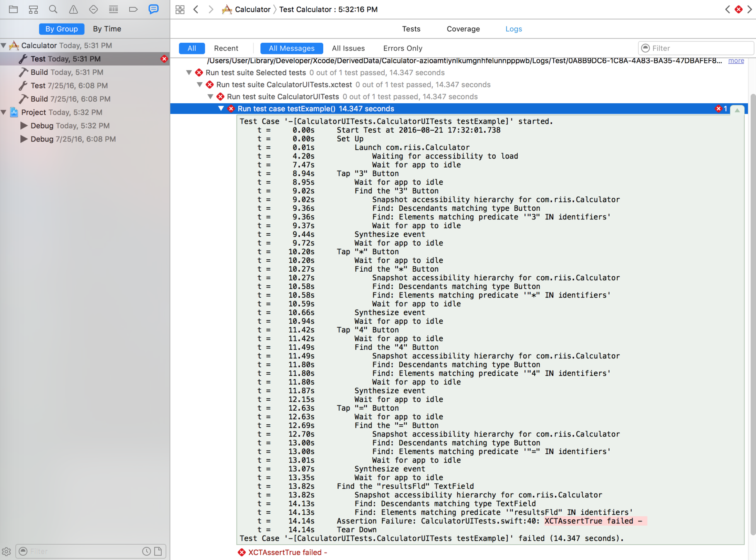Image resolution: width=756 pixels, height=560 pixels.
Task: Click the 'more' link after the log path
Action: pyautogui.click(x=736, y=61)
